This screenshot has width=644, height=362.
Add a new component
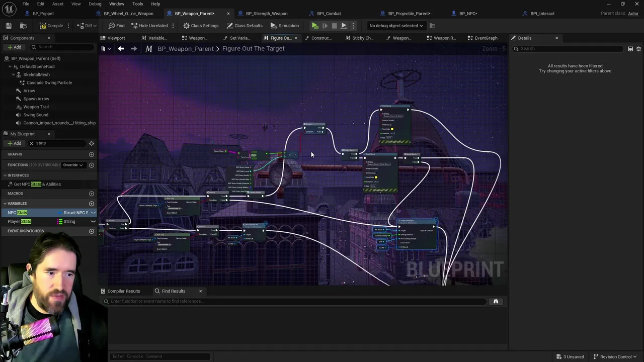(14, 47)
